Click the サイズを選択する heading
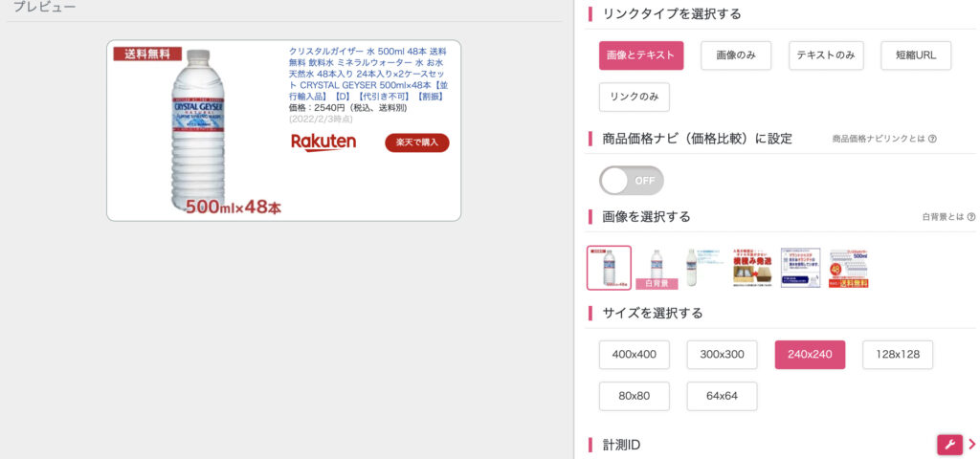Screen dimensions: 980x459 coord(653,313)
